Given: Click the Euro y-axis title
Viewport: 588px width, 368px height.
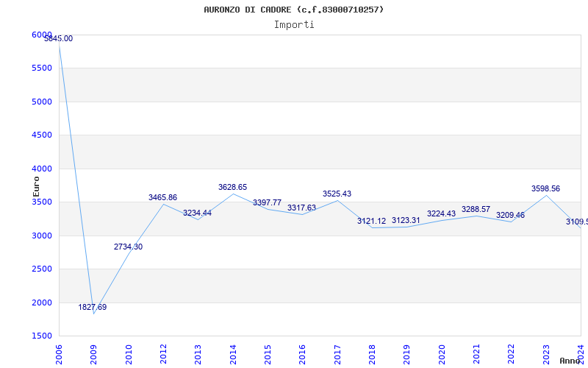Looking at the screenshot, I should pos(36,185).
